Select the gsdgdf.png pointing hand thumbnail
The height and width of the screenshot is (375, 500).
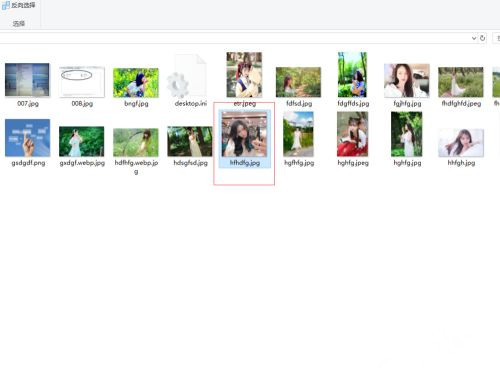(x=28, y=138)
